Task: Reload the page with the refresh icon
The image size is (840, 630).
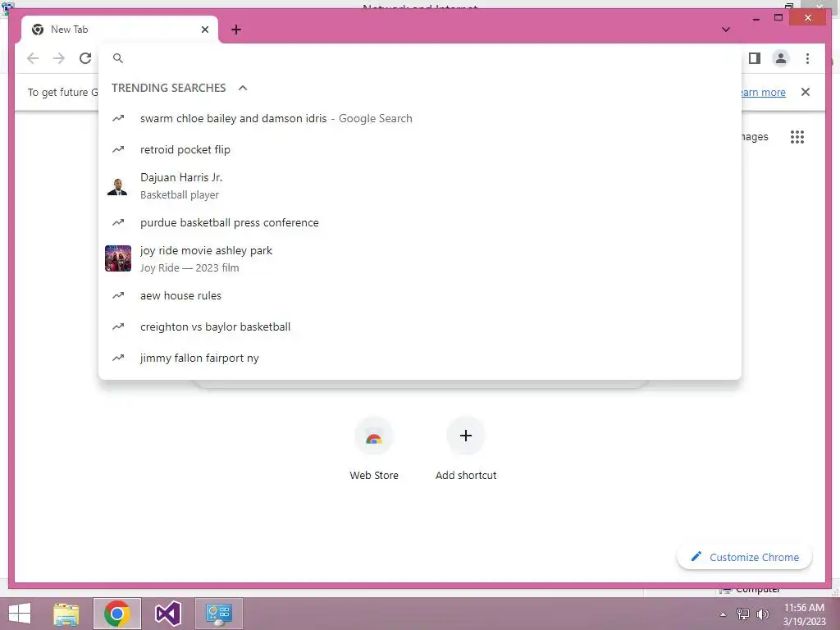Action: (x=85, y=58)
